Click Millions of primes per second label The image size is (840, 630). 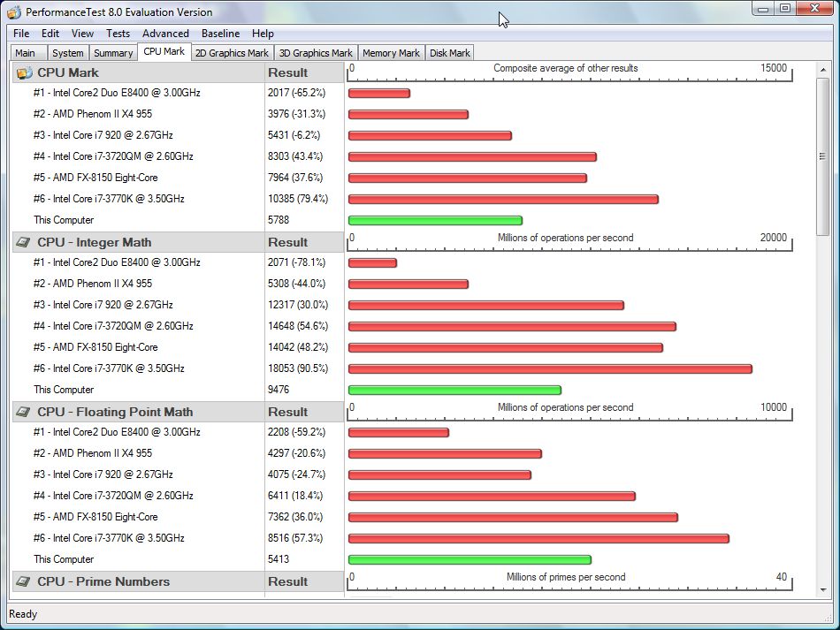(566, 577)
